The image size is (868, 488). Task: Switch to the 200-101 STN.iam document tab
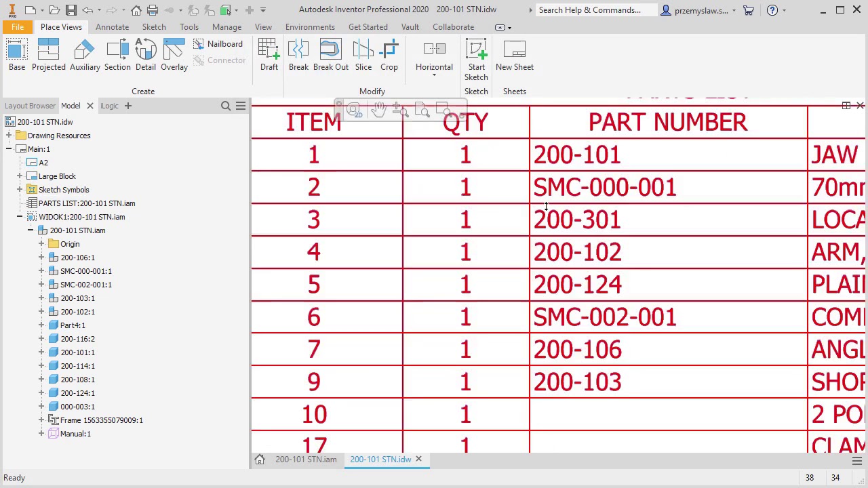tap(306, 460)
